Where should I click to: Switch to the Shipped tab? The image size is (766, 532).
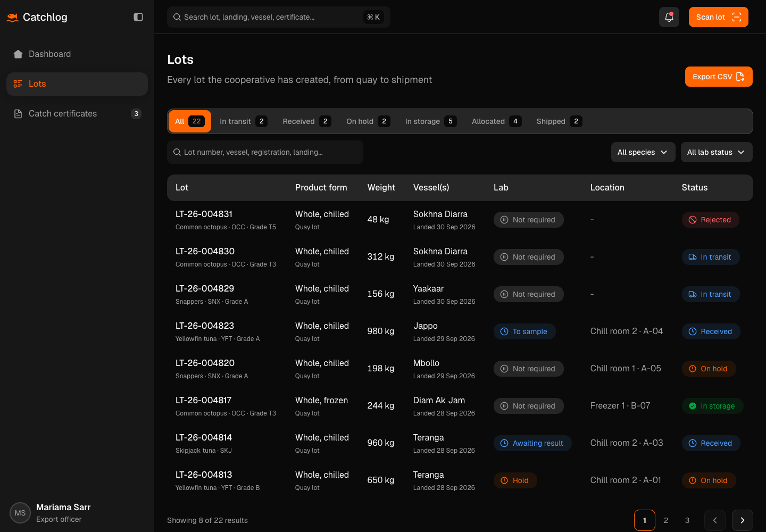pyautogui.click(x=559, y=121)
